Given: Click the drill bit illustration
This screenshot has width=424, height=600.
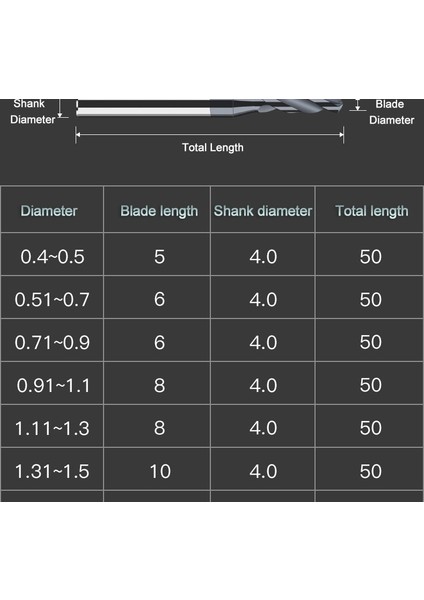Looking at the screenshot, I should click(x=210, y=108).
